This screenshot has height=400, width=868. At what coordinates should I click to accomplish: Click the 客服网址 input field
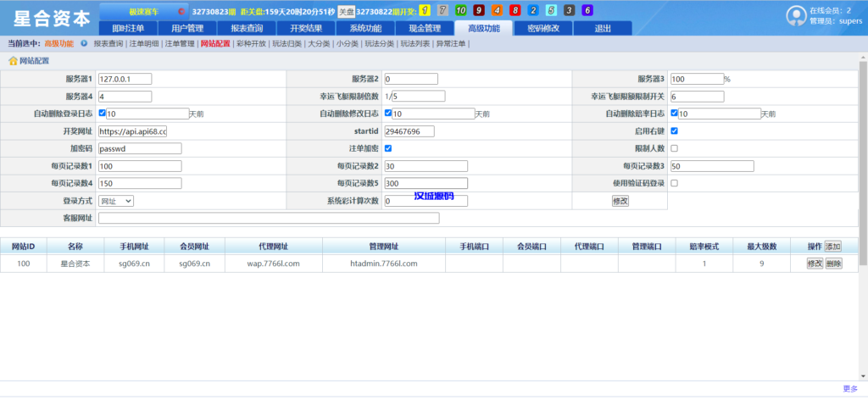(x=269, y=219)
